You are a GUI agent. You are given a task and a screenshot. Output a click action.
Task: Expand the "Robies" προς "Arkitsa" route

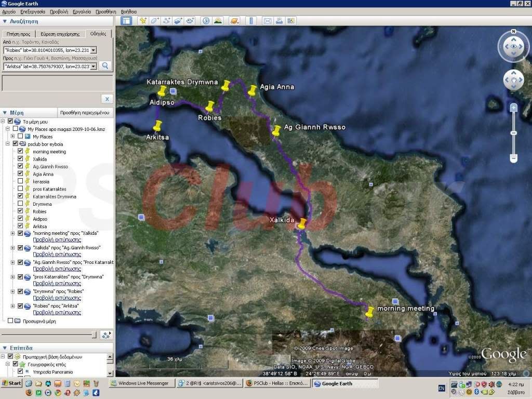[x=12, y=305]
